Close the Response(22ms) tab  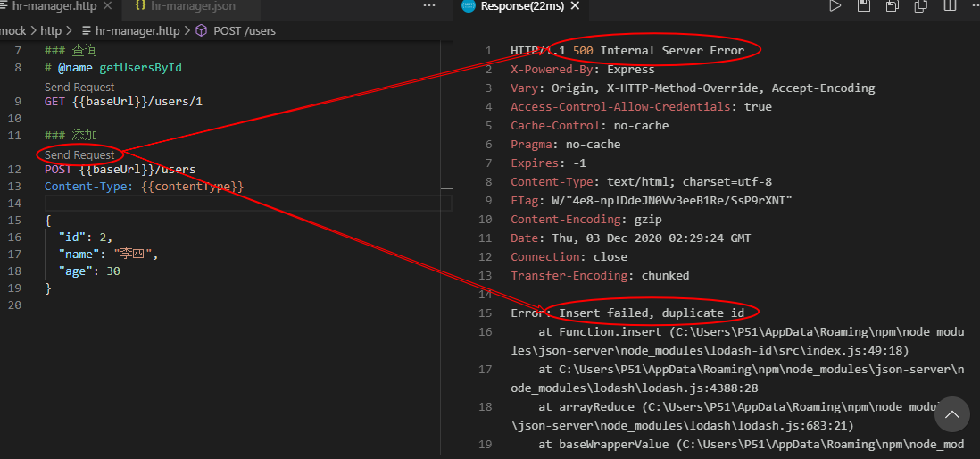click(x=575, y=6)
